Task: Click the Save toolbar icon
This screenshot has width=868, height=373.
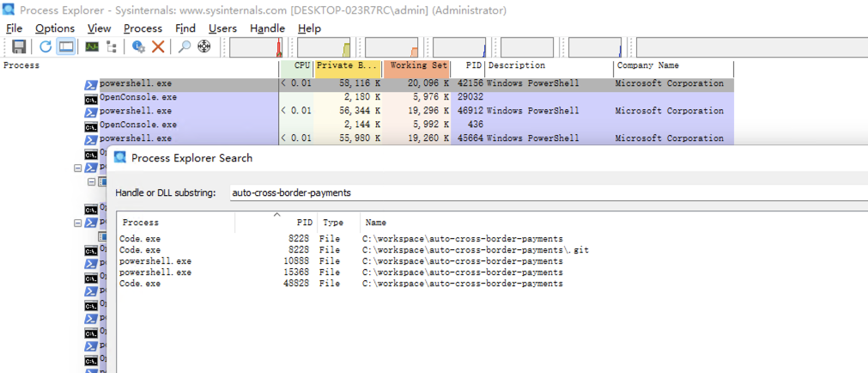Action: click(x=18, y=46)
